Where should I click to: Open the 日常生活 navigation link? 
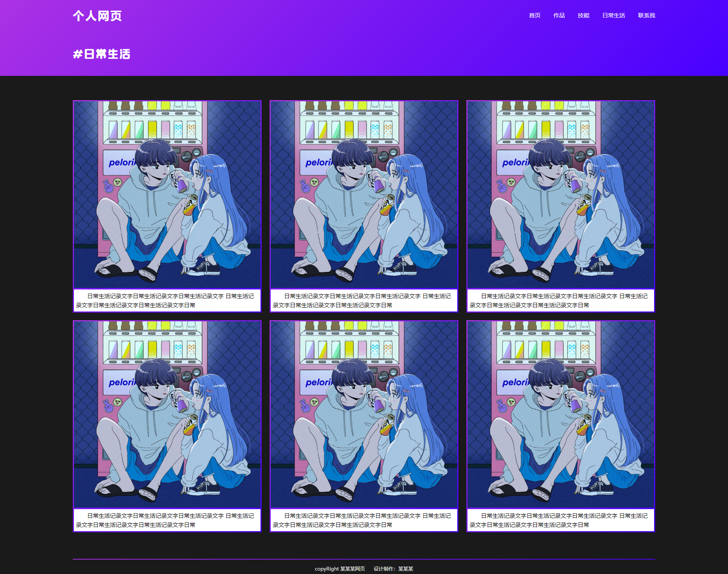point(613,16)
